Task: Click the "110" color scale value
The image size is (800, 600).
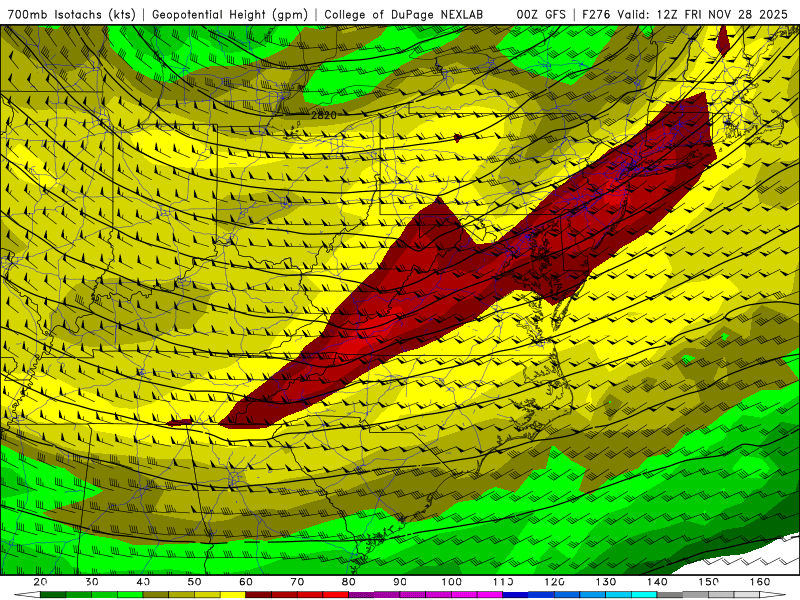Action: coord(503,582)
